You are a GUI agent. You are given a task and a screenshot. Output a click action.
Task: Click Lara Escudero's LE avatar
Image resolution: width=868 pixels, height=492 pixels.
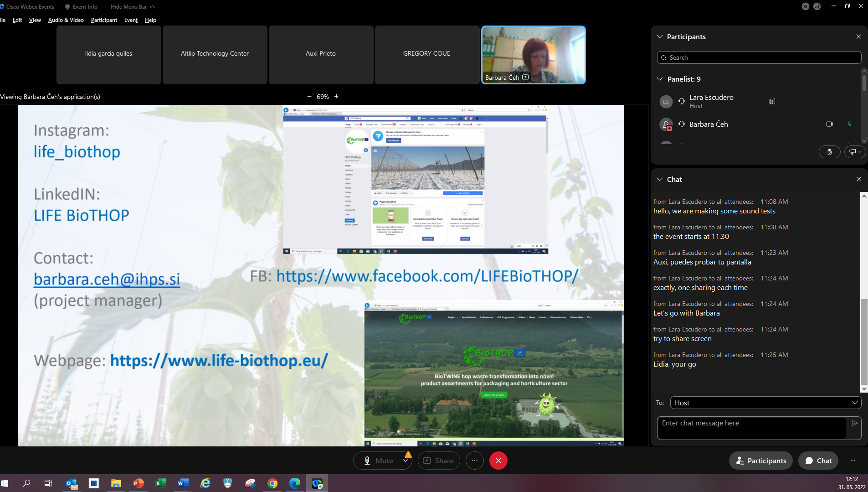(x=666, y=102)
